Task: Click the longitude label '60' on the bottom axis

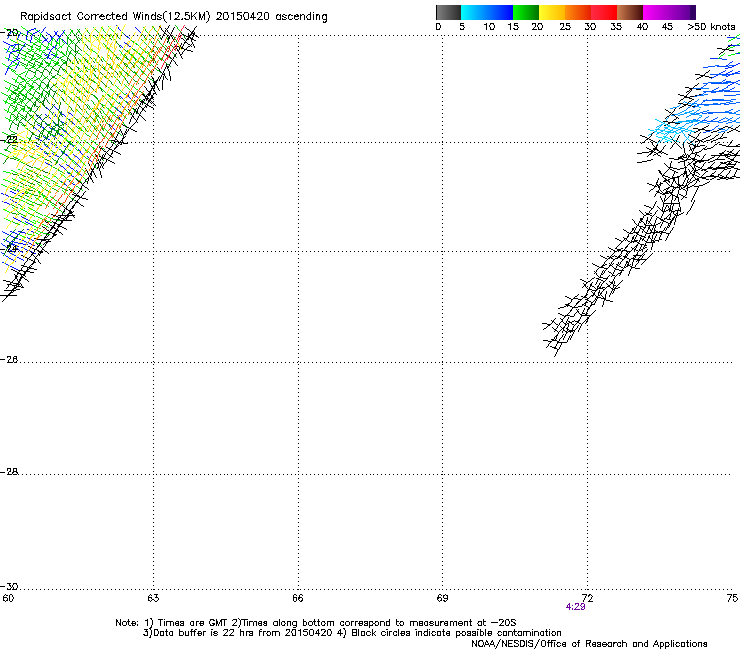Action: (x=8, y=598)
